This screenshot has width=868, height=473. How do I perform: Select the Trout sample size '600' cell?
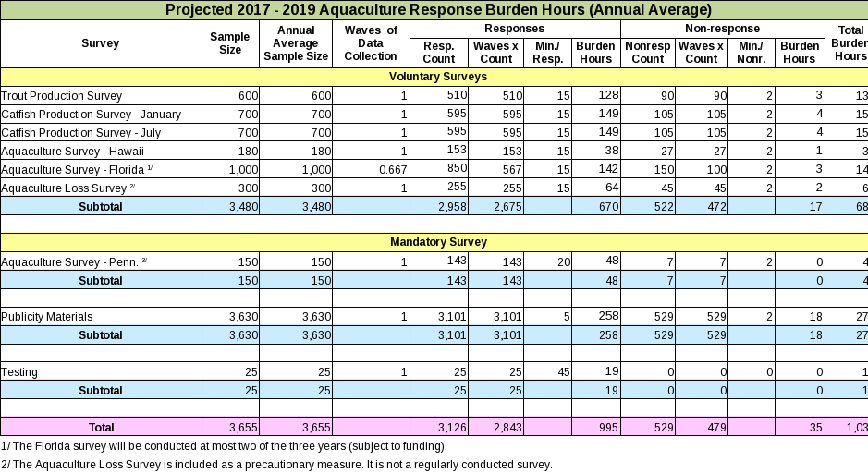pos(230,96)
